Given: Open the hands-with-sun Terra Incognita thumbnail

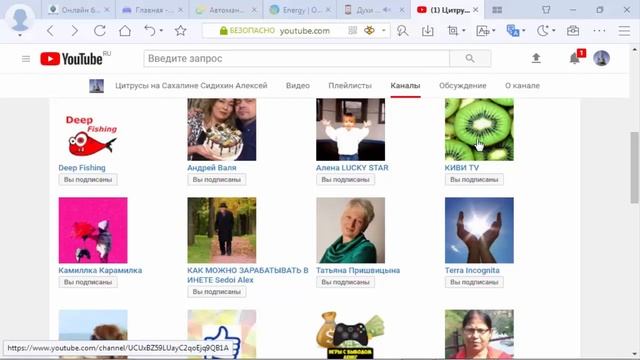Looking at the screenshot, I should tap(479, 230).
